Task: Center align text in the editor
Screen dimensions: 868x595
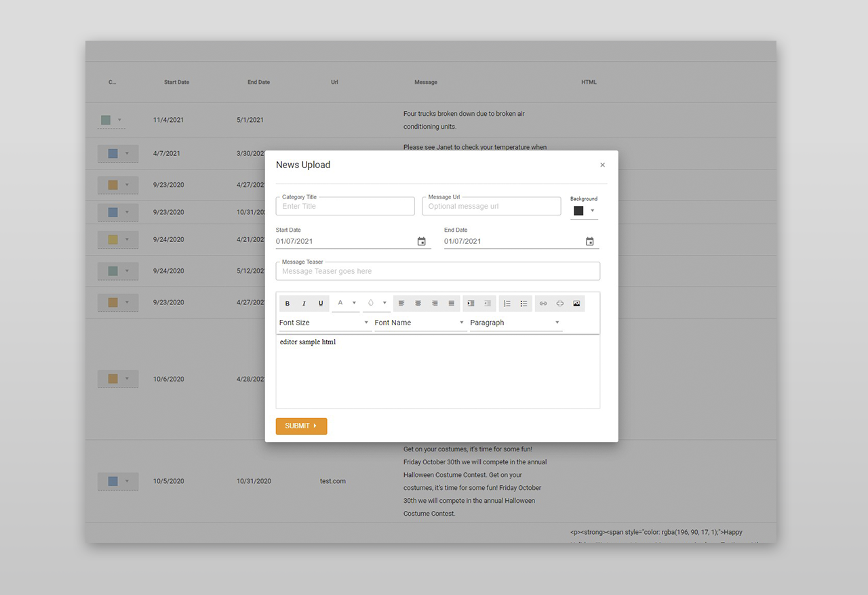Action: (x=418, y=304)
